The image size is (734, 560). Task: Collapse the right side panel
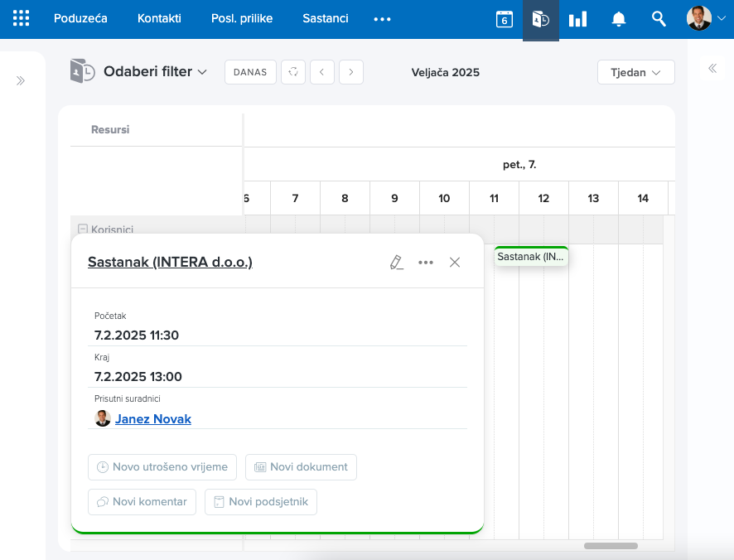coord(712,69)
